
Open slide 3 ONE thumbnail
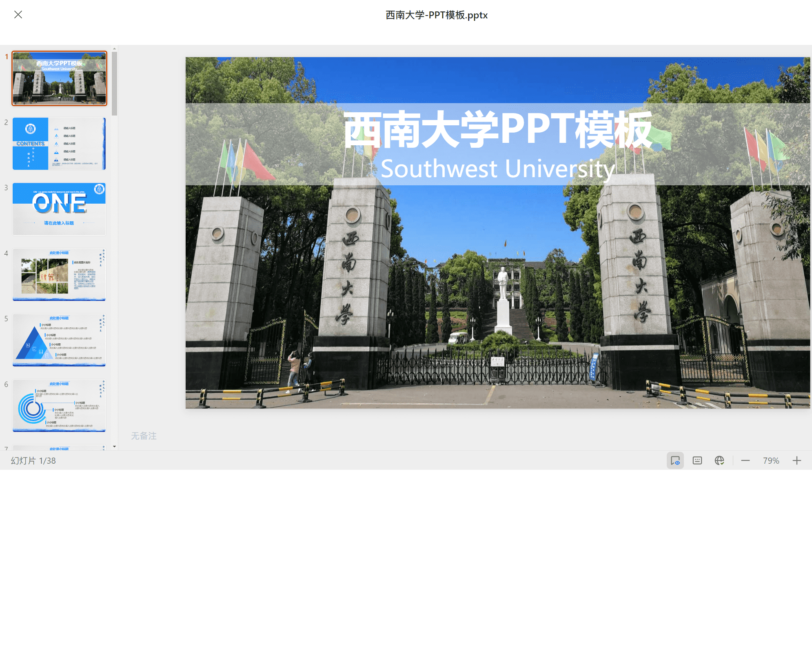point(59,209)
